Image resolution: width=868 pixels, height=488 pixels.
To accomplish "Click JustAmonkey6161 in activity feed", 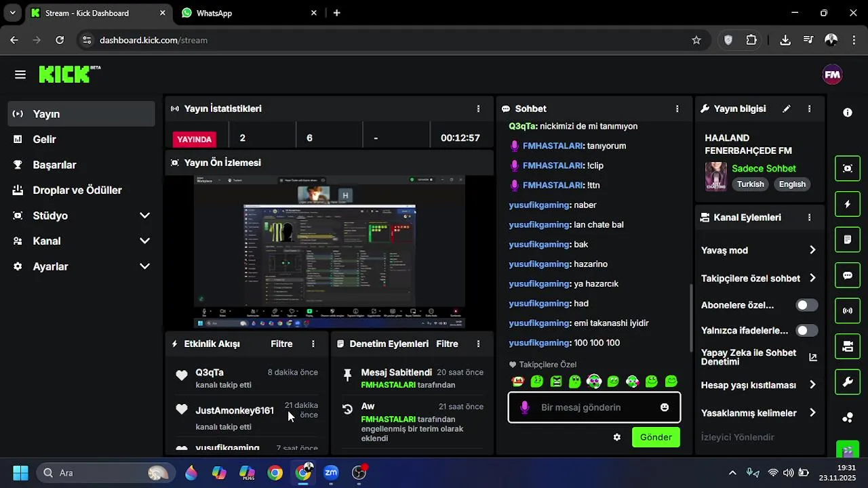I will pyautogui.click(x=235, y=411).
